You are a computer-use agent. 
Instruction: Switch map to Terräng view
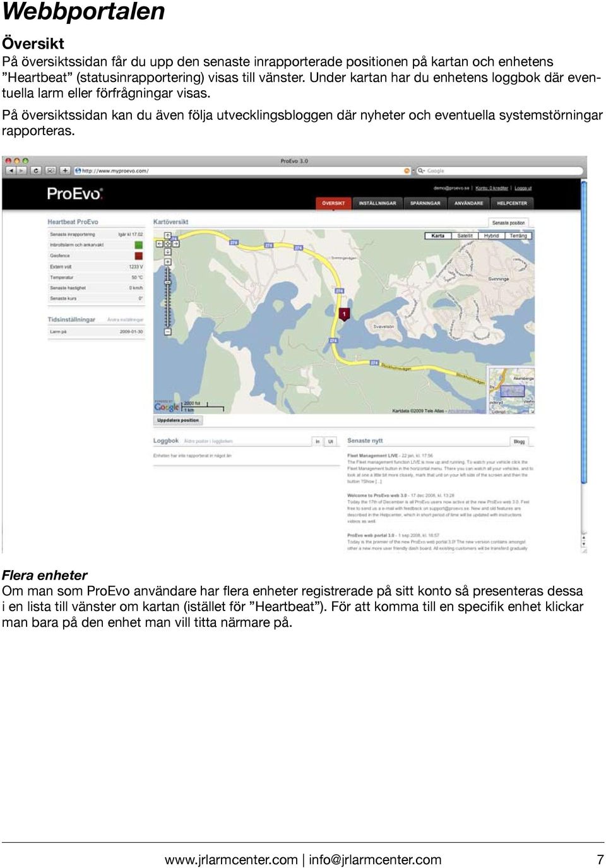click(x=519, y=235)
